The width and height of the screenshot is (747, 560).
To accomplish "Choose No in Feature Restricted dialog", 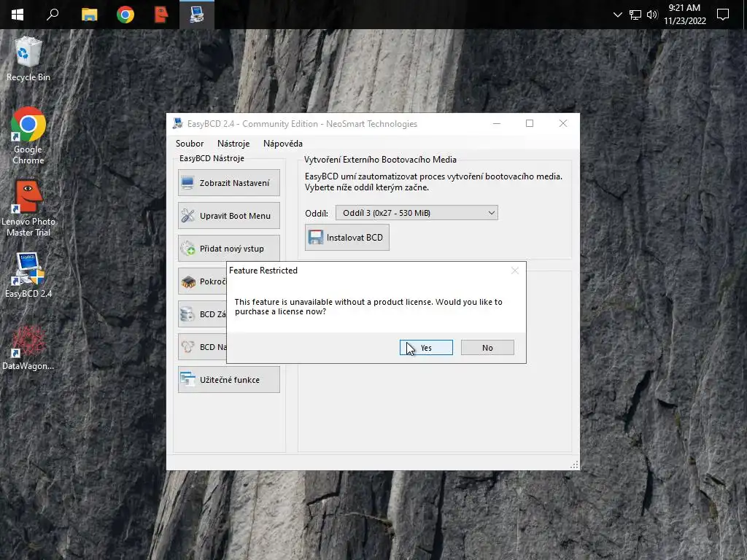I will pos(487,348).
